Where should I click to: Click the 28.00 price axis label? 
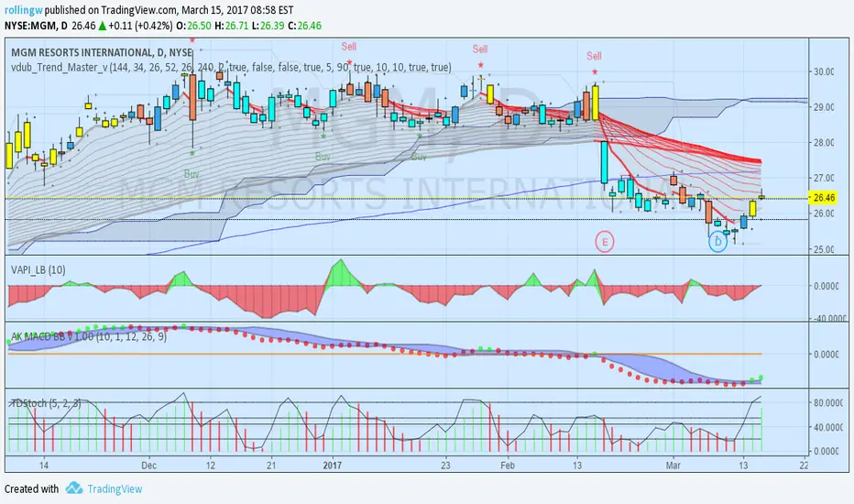[824, 143]
